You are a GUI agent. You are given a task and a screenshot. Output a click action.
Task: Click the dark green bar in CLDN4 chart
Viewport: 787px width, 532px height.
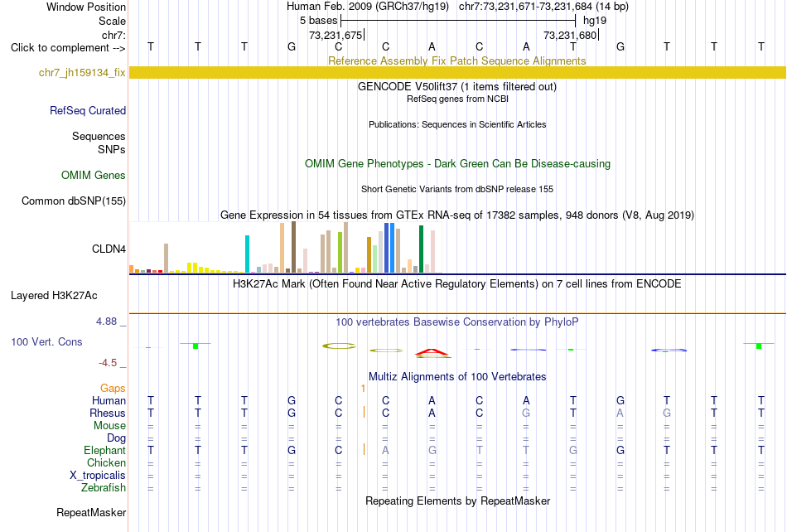[x=421, y=249]
